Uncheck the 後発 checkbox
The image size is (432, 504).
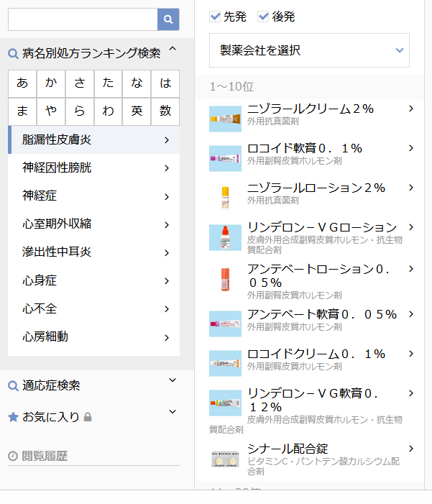pos(263,17)
